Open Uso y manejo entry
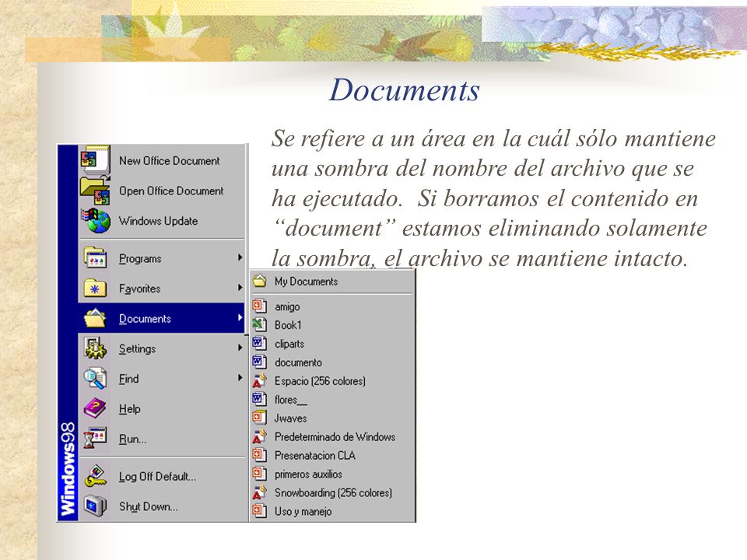 tap(332, 510)
